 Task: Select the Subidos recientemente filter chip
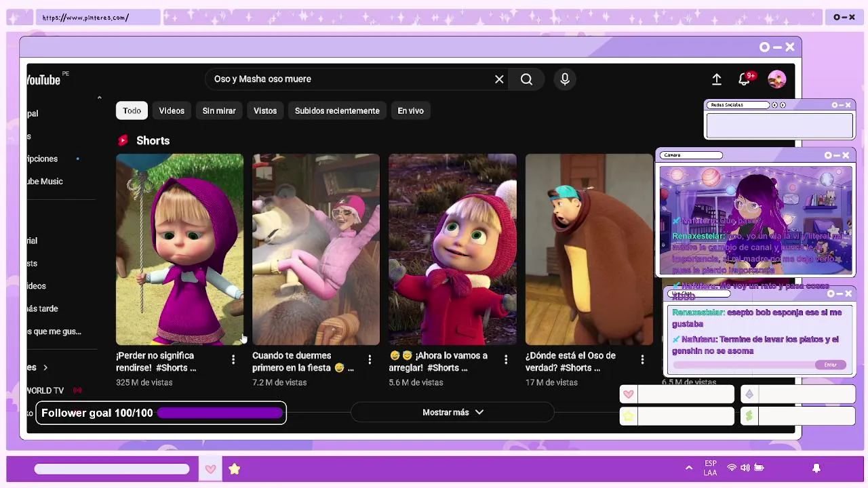pos(337,110)
